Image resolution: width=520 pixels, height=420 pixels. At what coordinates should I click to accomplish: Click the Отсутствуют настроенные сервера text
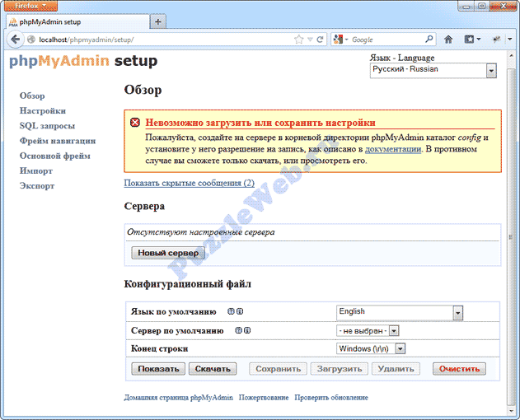tap(200, 232)
